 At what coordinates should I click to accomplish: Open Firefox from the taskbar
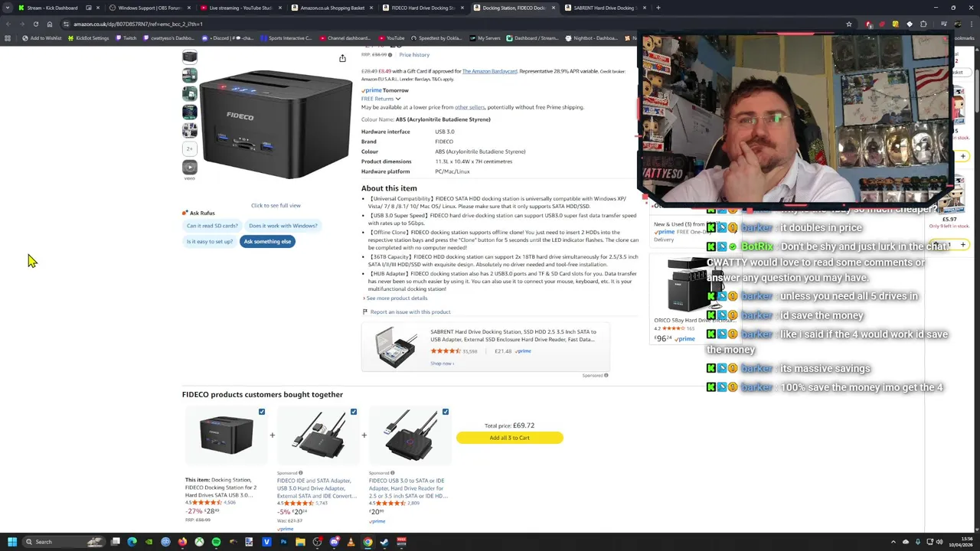182,542
